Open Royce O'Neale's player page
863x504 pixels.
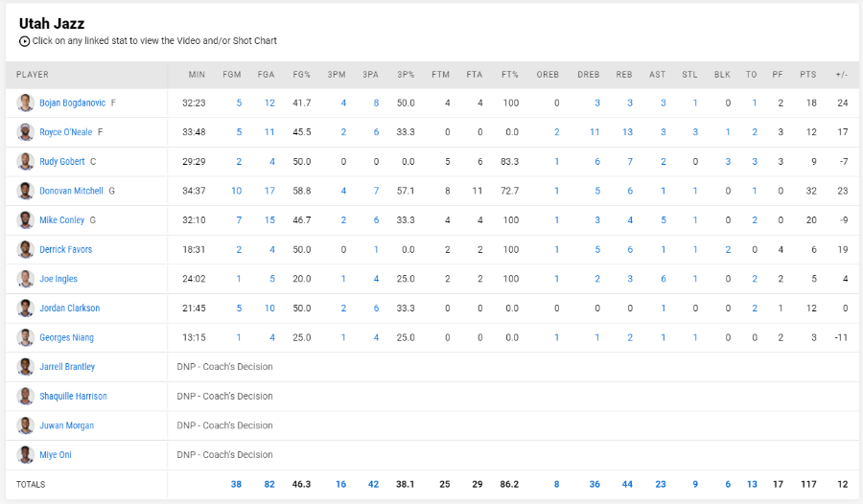[x=66, y=132]
